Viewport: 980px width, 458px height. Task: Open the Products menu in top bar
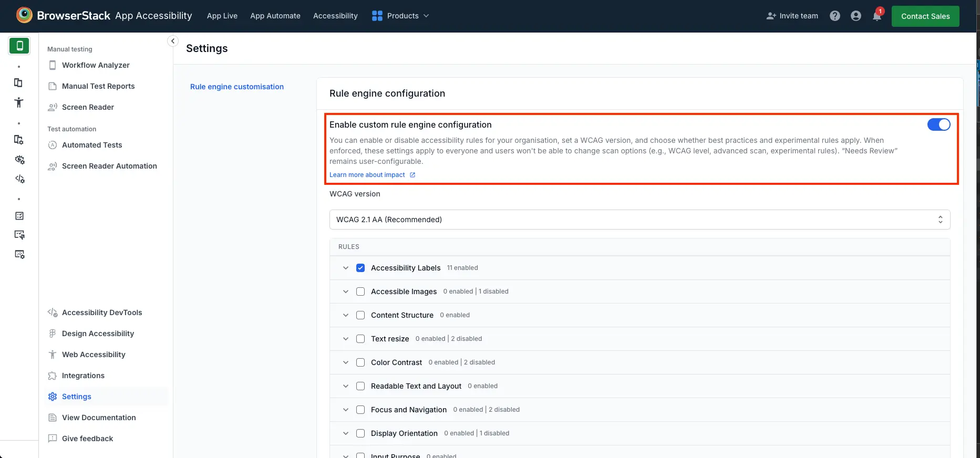point(400,16)
